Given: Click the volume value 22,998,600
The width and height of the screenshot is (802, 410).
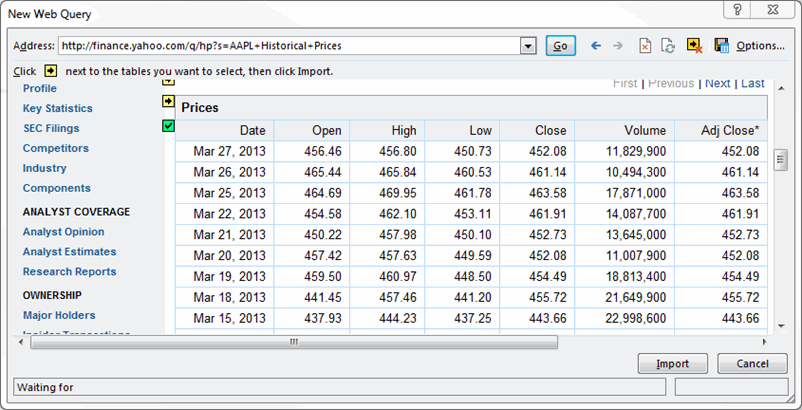Looking at the screenshot, I should 636,318.
